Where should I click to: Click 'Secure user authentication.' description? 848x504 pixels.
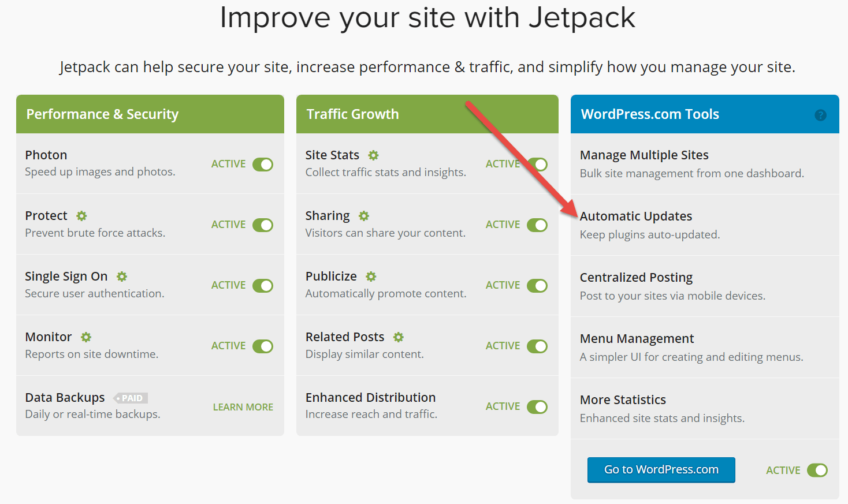click(95, 294)
